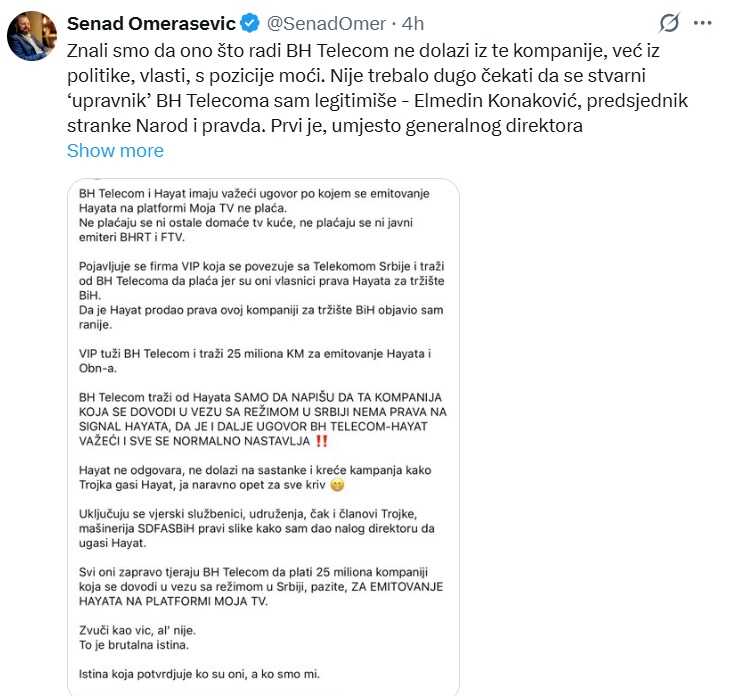Open the Grok explain-post icon
Screen dimensions: 729x696
coord(669,23)
